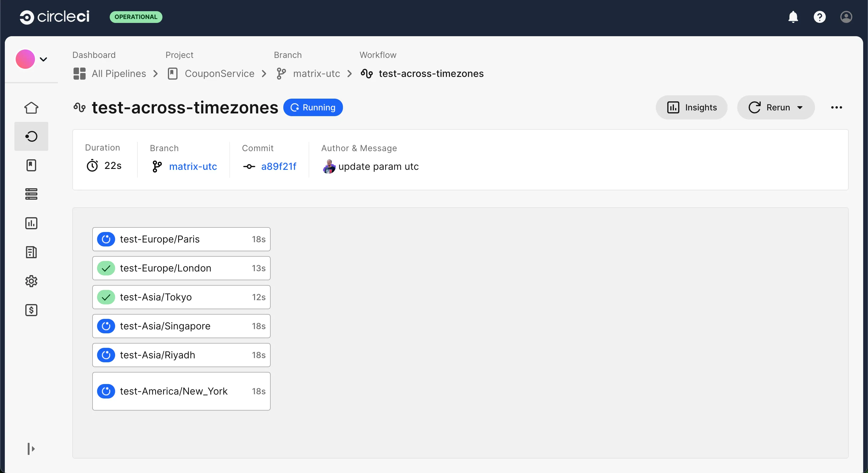
Task: Open the test-America/New_York job
Action: pos(181,391)
